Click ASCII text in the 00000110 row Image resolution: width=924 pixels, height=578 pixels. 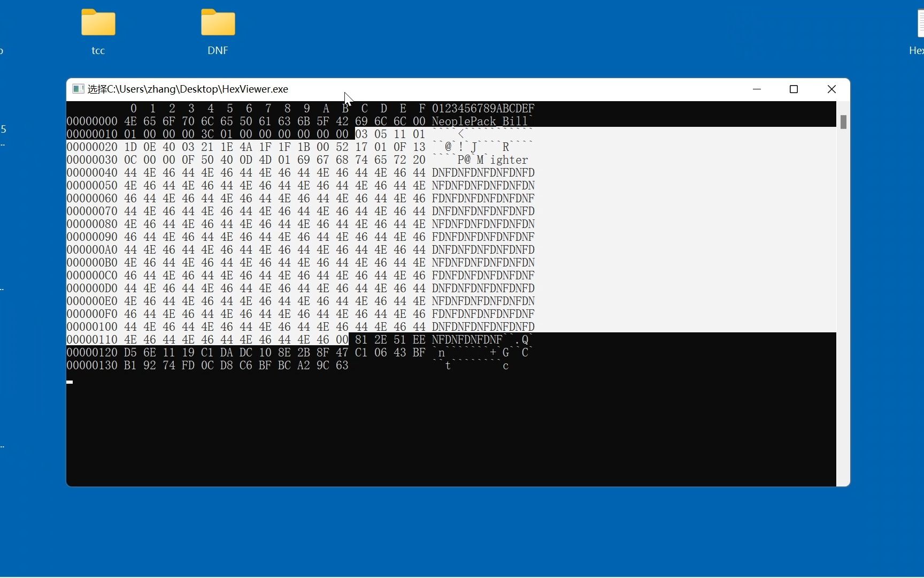pos(481,340)
